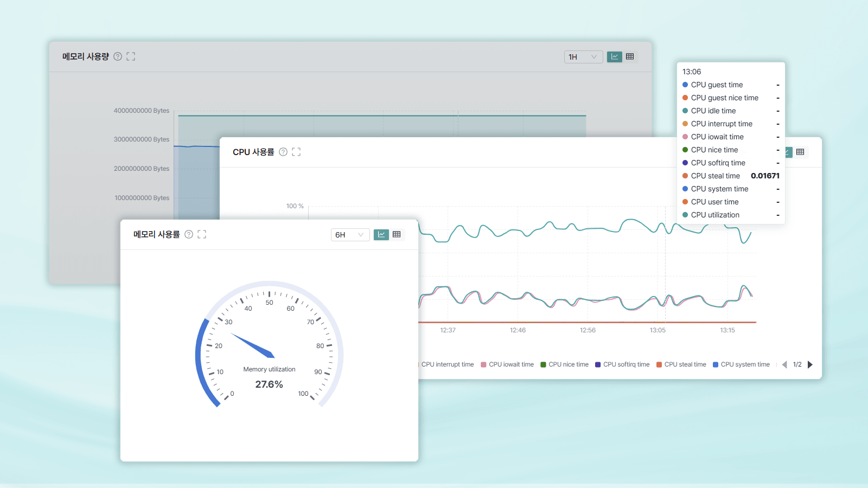This screenshot has height=488, width=868.
Task: Expand the 메모리 사용량 panel to fullscreen
Action: tap(131, 56)
